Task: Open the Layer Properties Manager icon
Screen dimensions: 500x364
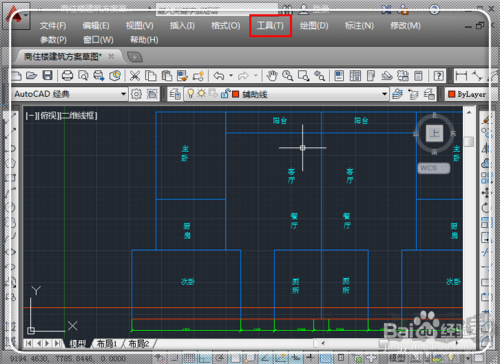Action: coord(175,94)
